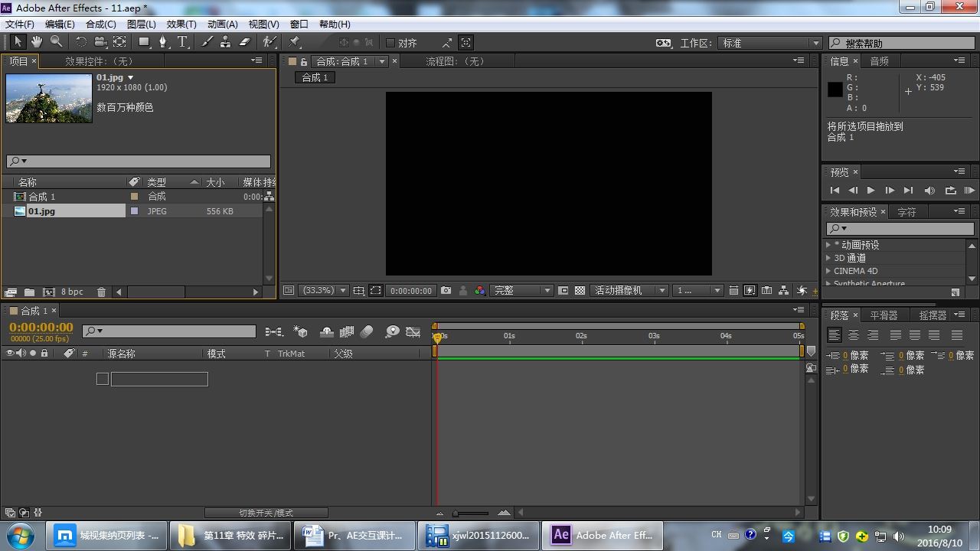Click the trash icon in Project panel
Viewport: 980px width, 551px height.
101,292
